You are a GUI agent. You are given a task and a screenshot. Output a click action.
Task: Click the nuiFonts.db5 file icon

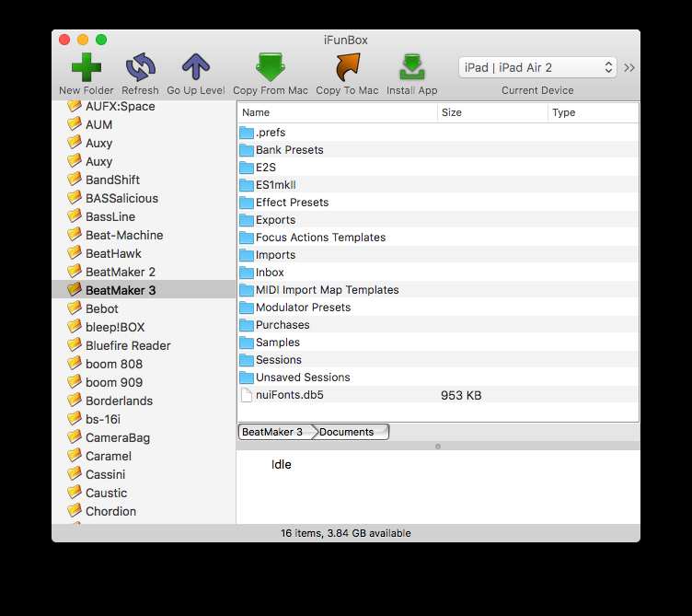[247, 395]
